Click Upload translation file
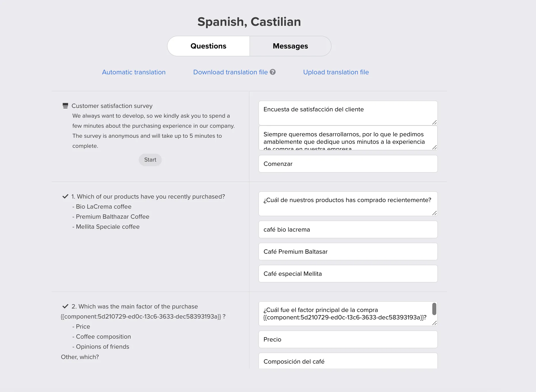 (336, 72)
